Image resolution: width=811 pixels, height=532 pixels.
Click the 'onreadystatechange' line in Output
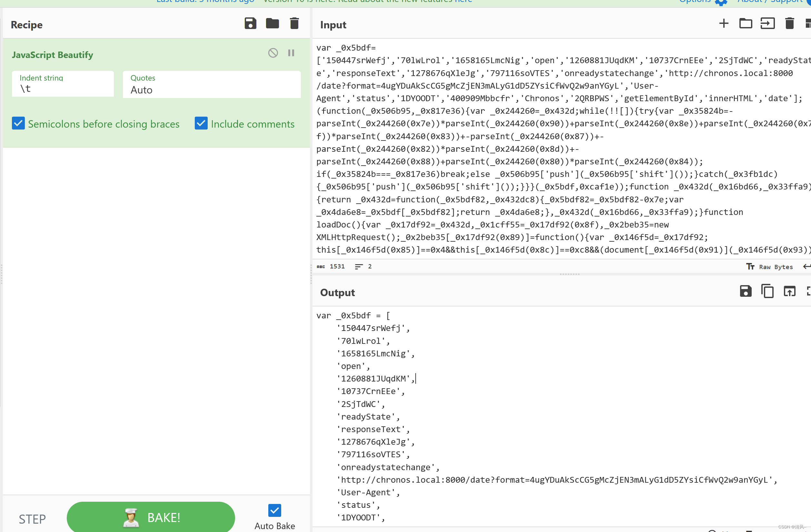pyautogui.click(x=388, y=467)
